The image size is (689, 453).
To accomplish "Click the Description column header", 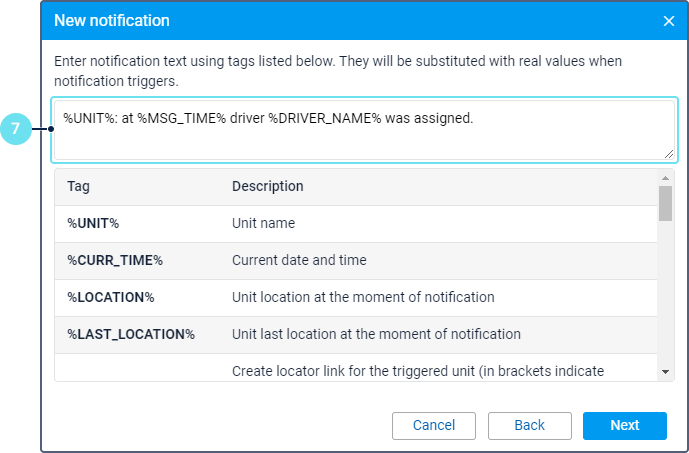I will coord(267,187).
